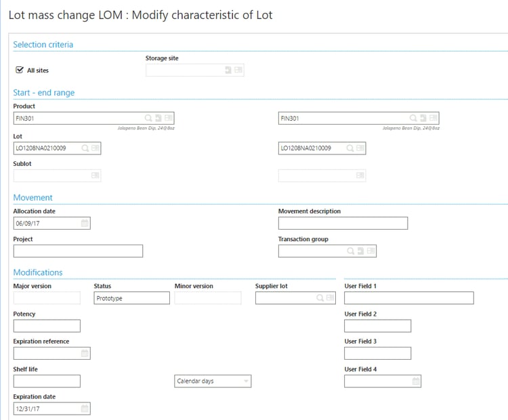
Task: Click jump-to icon in end Product field
Action: tap(423, 118)
